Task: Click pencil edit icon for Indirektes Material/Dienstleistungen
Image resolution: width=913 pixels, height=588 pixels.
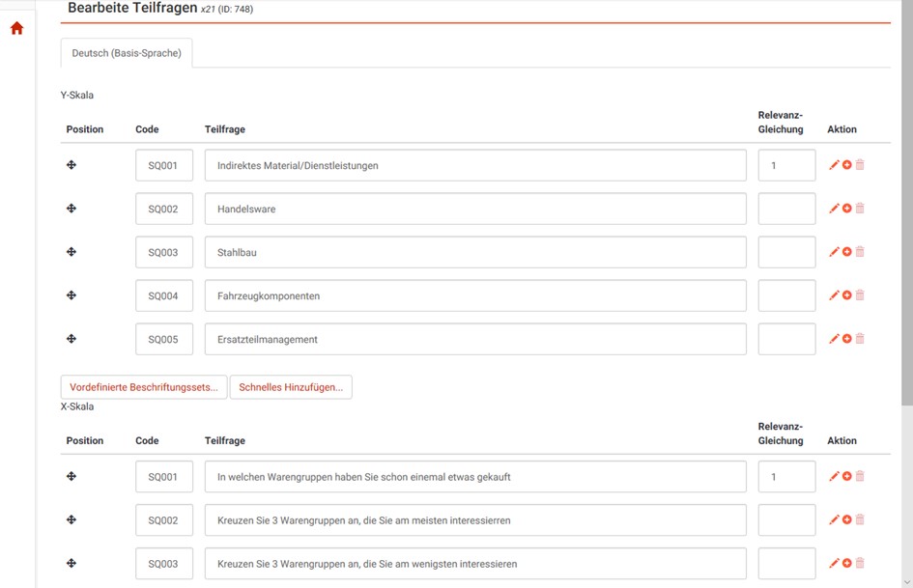Action: [834, 165]
